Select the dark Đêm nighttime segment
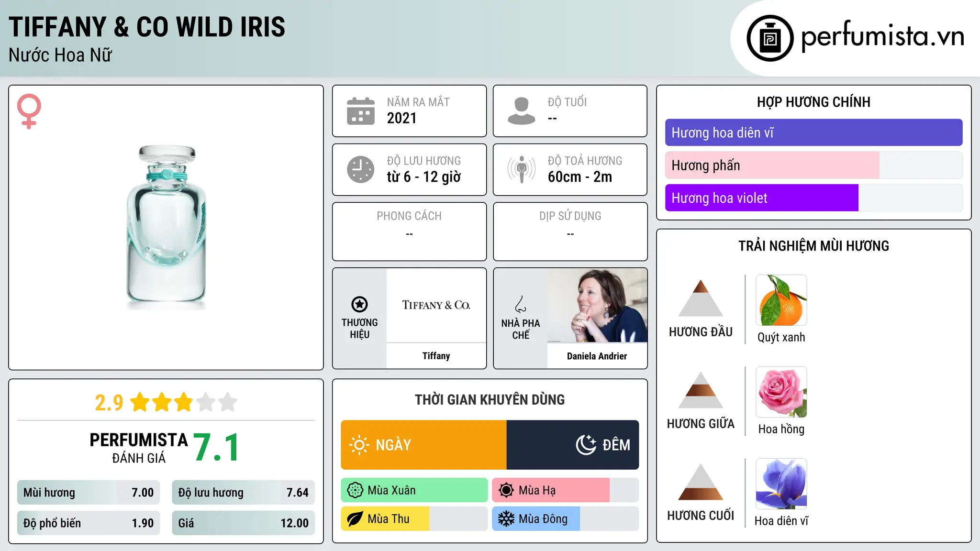Screen dimensions: 980x551 coord(573,445)
